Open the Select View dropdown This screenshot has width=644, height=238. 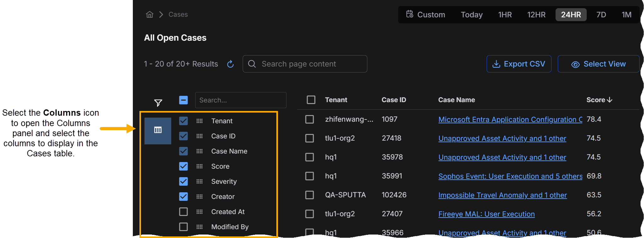tap(598, 64)
